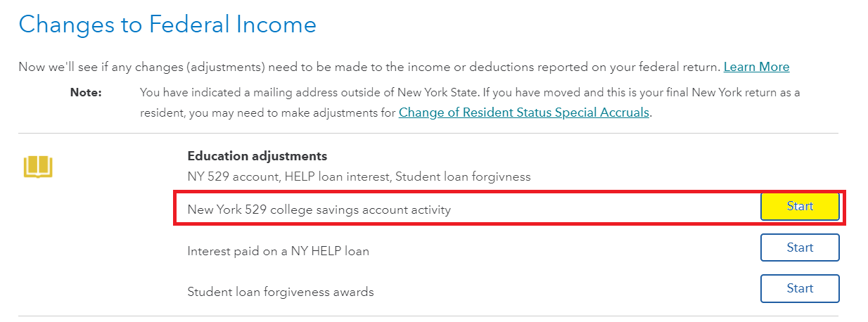Open the Learn More link
868x322 pixels.
coord(756,67)
